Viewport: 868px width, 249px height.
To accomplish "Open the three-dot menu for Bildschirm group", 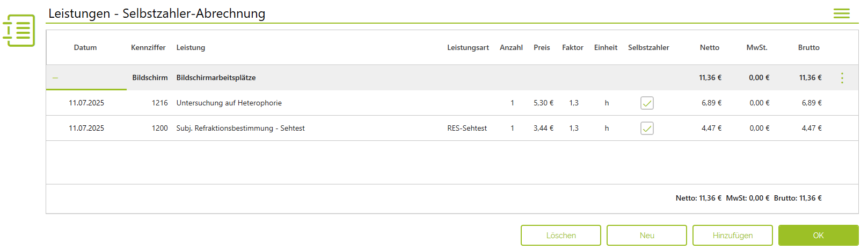I will [842, 78].
